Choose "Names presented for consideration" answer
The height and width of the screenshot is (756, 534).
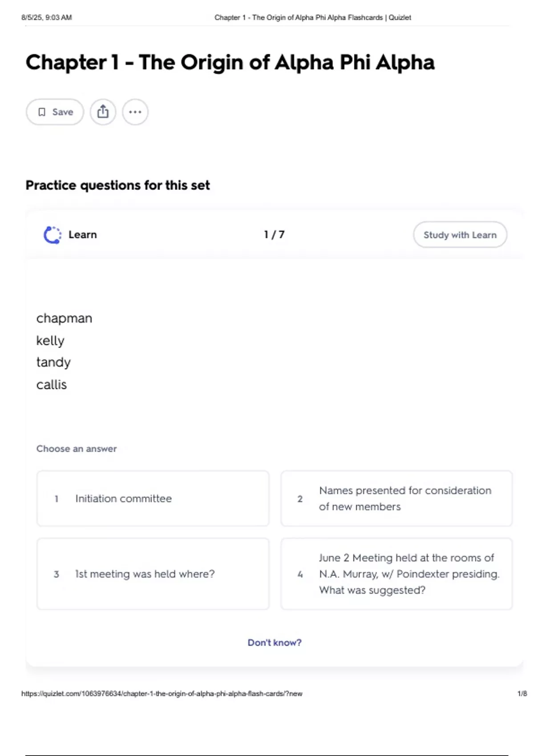[396, 499]
